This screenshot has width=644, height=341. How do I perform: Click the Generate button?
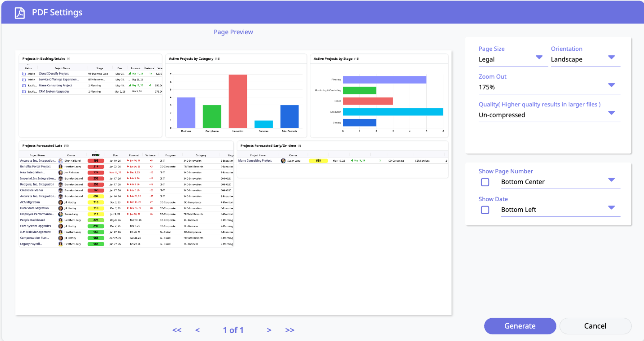point(520,326)
